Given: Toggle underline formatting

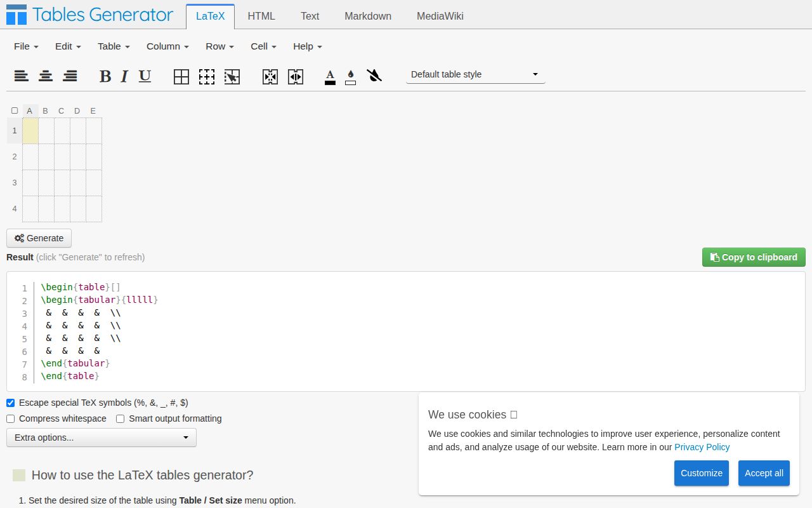Looking at the screenshot, I should tap(145, 76).
